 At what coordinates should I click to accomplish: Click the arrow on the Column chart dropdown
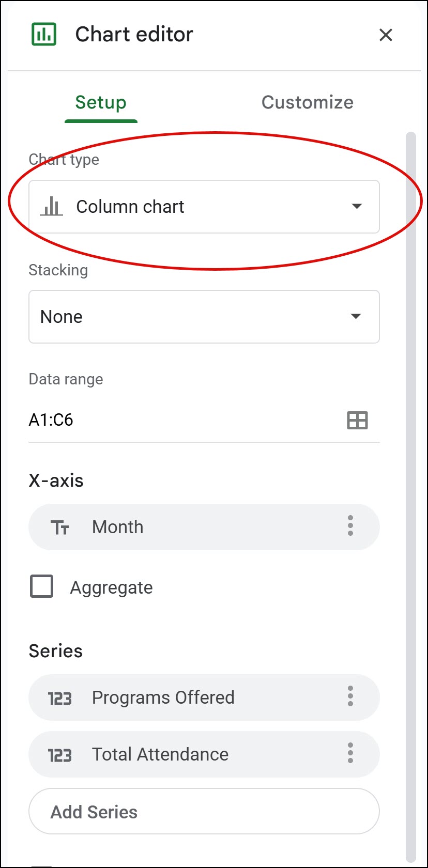pos(357,207)
